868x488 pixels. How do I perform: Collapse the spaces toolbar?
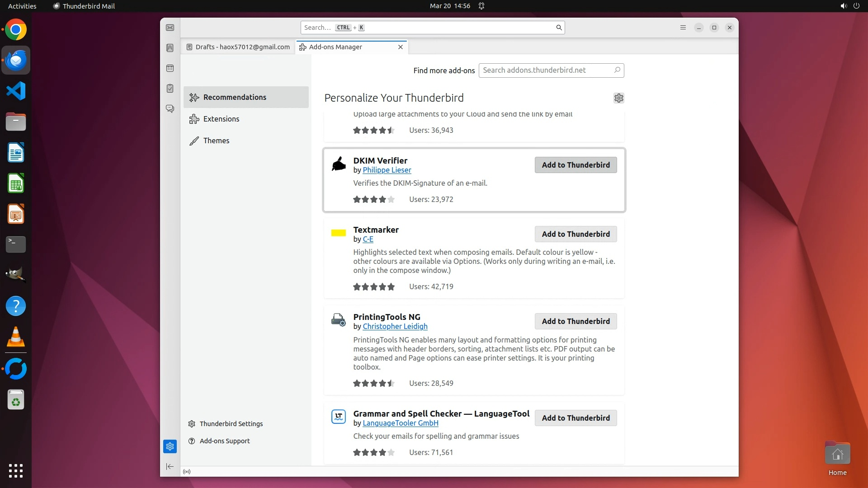click(170, 466)
